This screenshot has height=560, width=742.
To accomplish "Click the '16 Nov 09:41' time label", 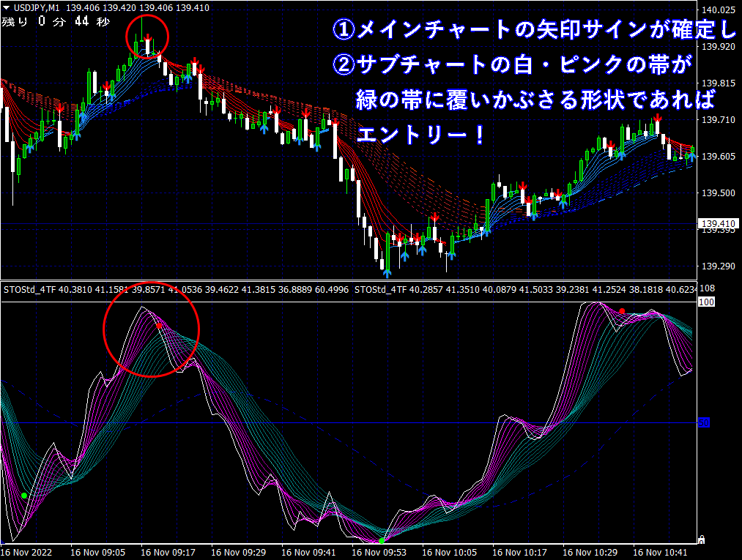I will click(x=308, y=552).
